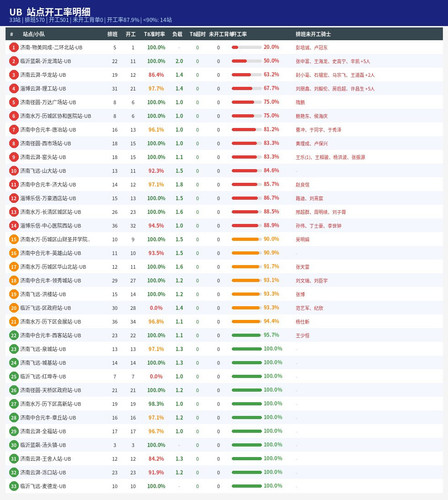Click the '排班' column header

pyautogui.click(x=112, y=34)
